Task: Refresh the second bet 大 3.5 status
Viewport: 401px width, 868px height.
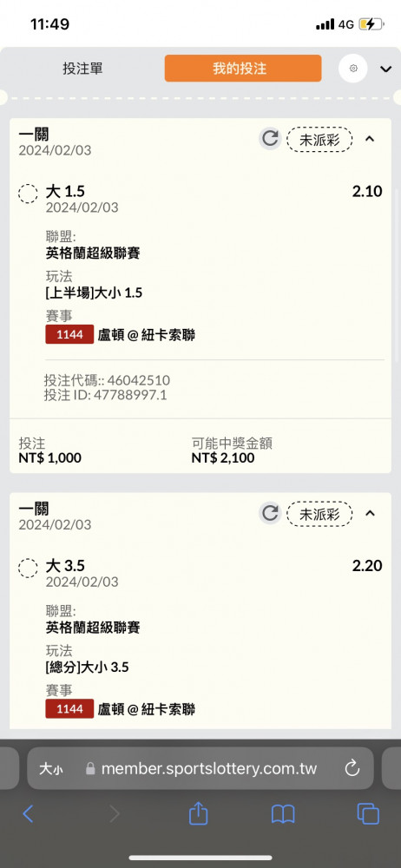Action: [x=270, y=513]
